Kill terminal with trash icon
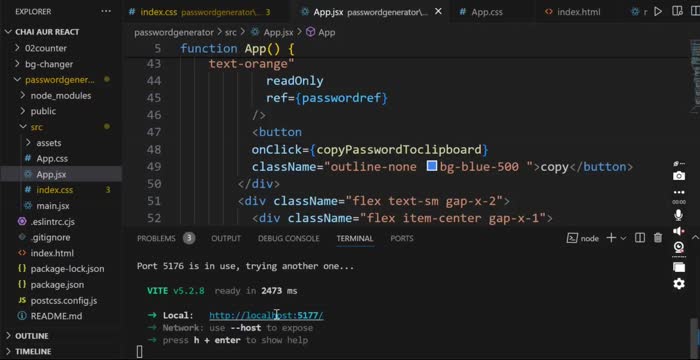The image size is (700, 360). tap(658, 238)
